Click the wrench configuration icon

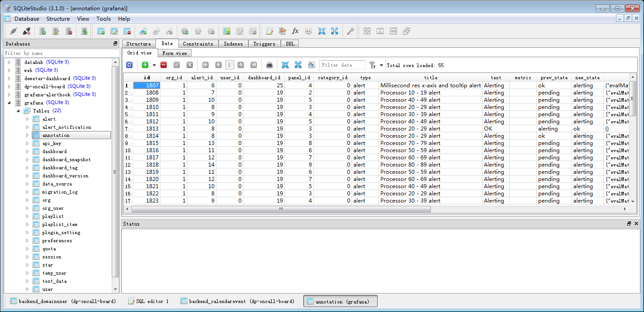pos(350,31)
